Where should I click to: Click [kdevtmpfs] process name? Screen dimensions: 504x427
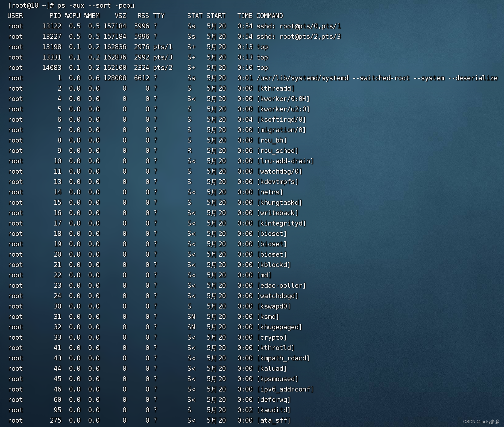[x=277, y=182]
